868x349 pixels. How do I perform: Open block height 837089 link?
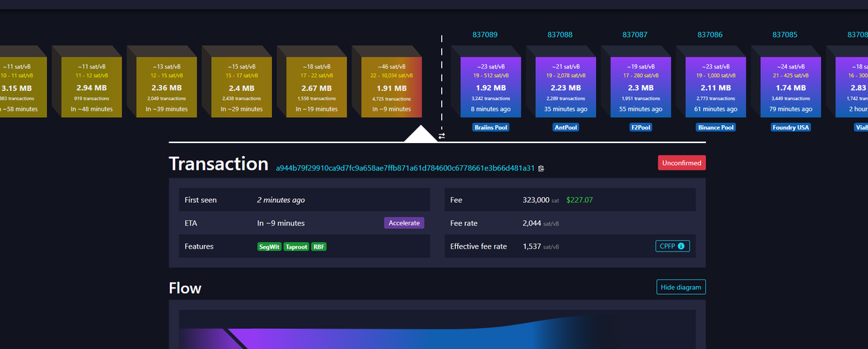485,35
